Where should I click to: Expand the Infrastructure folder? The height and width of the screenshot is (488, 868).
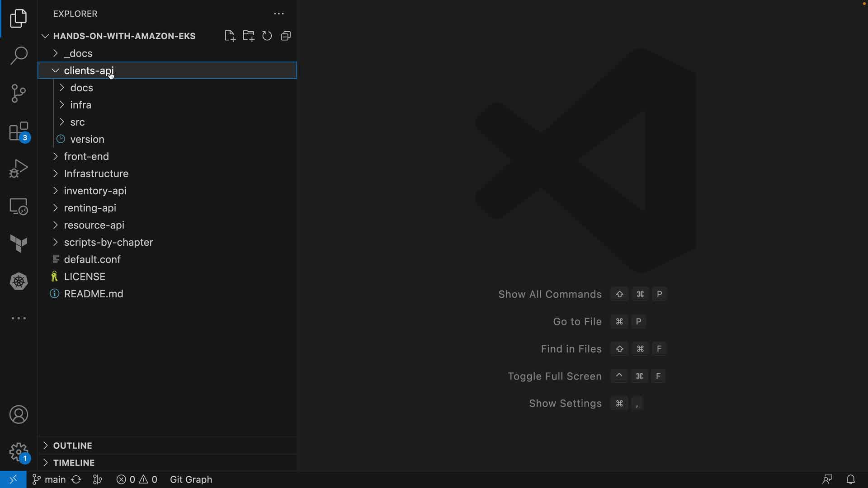point(96,174)
